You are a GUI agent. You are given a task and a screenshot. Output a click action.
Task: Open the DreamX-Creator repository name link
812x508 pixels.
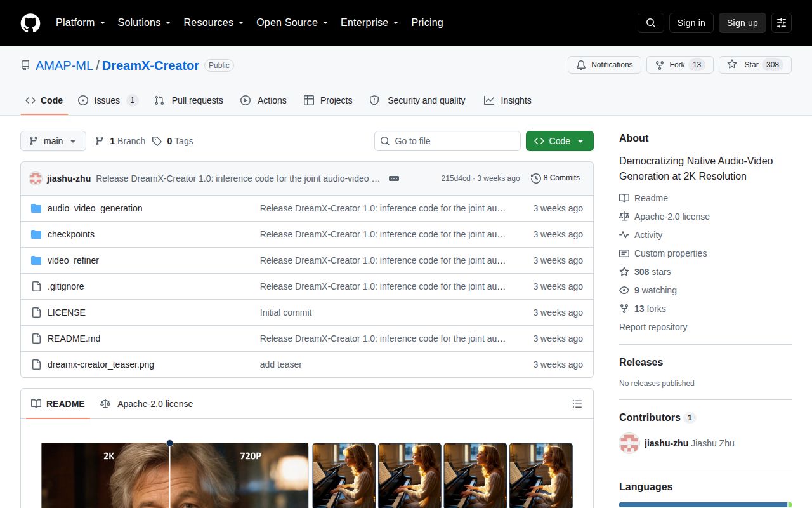pyautogui.click(x=150, y=65)
